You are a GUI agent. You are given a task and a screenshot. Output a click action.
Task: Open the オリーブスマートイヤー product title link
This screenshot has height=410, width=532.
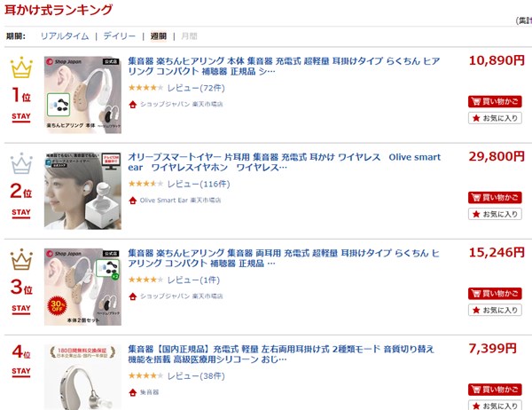[x=285, y=162]
